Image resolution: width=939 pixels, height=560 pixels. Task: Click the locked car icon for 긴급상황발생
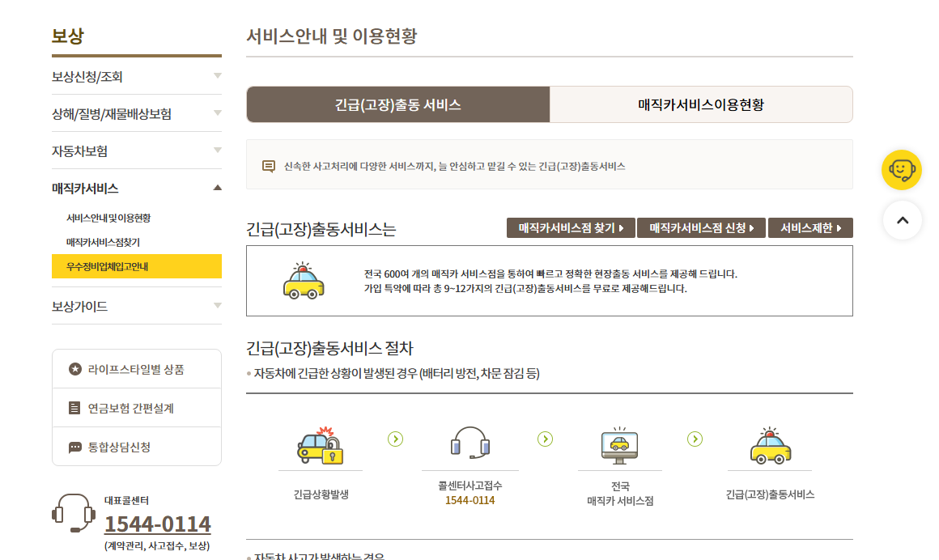(321, 446)
